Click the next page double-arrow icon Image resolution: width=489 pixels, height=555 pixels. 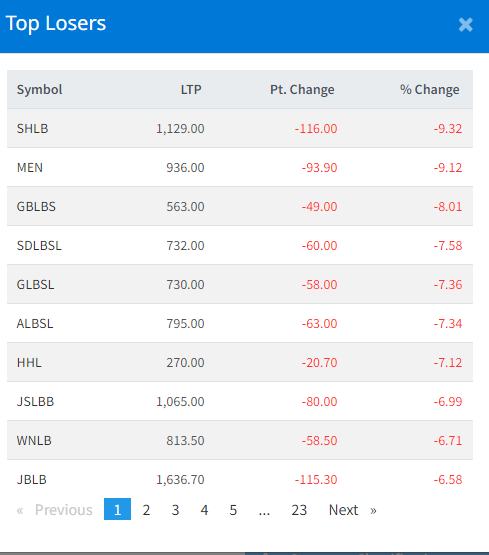pyautogui.click(x=373, y=510)
